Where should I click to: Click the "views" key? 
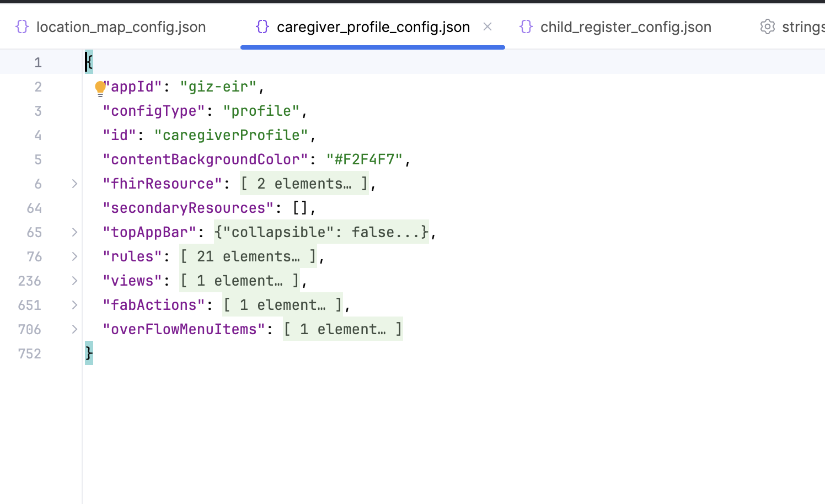click(x=132, y=281)
